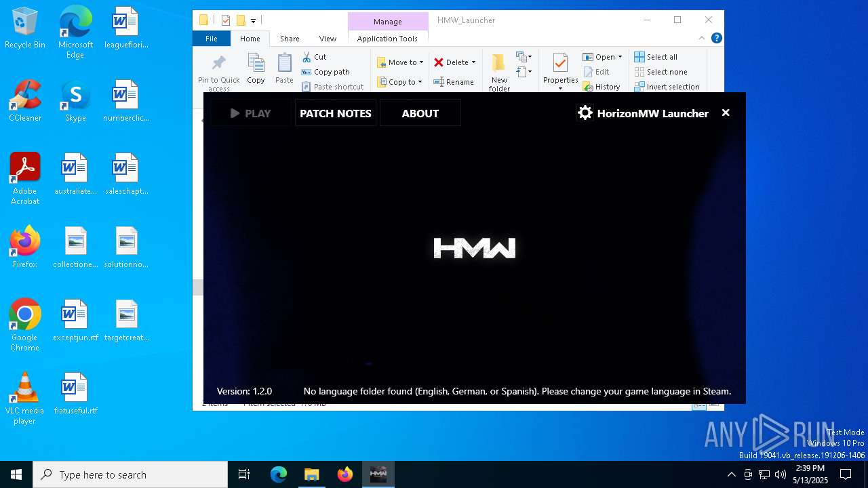Open HorizonMW Launcher settings gear
Image resolution: width=868 pixels, height=488 pixels.
(x=585, y=113)
